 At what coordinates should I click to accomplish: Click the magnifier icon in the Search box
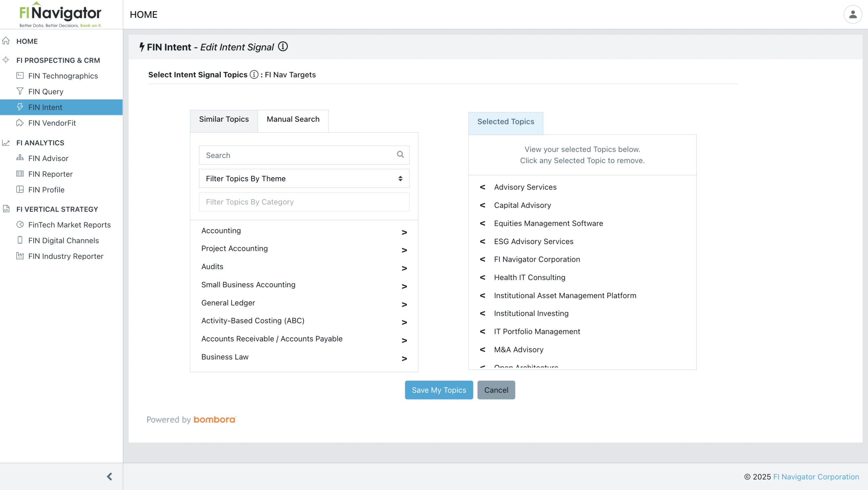pos(400,155)
